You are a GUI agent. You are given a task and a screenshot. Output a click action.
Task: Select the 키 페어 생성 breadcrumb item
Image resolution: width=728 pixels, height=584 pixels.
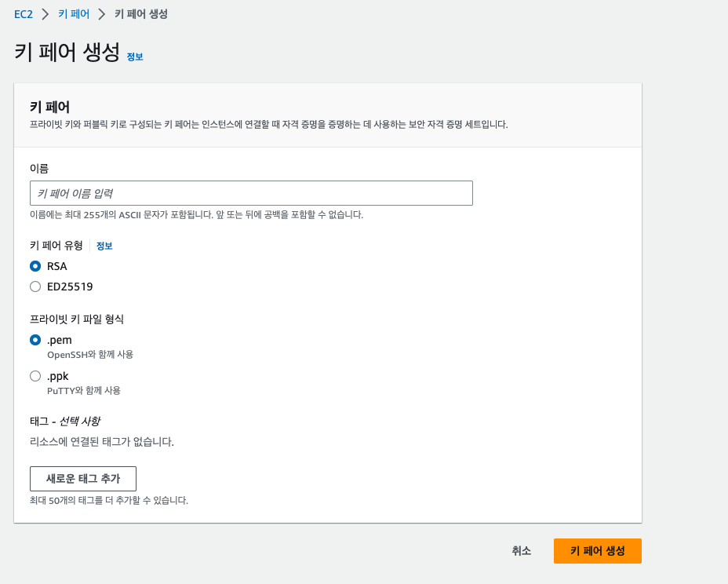[141, 14]
